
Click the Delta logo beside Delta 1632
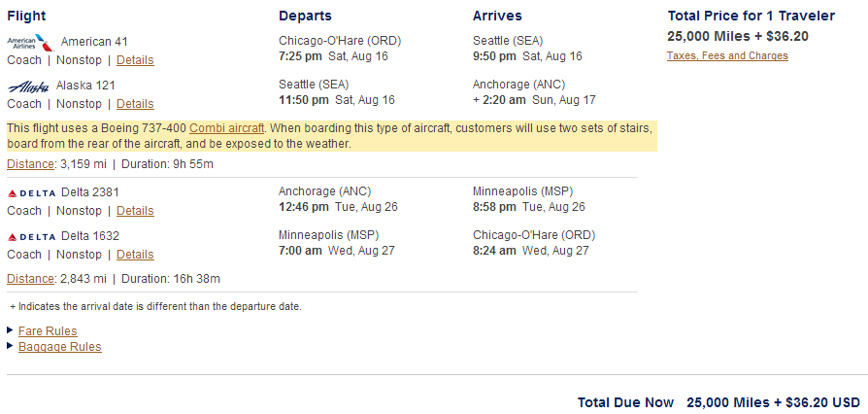click(x=31, y=236)
